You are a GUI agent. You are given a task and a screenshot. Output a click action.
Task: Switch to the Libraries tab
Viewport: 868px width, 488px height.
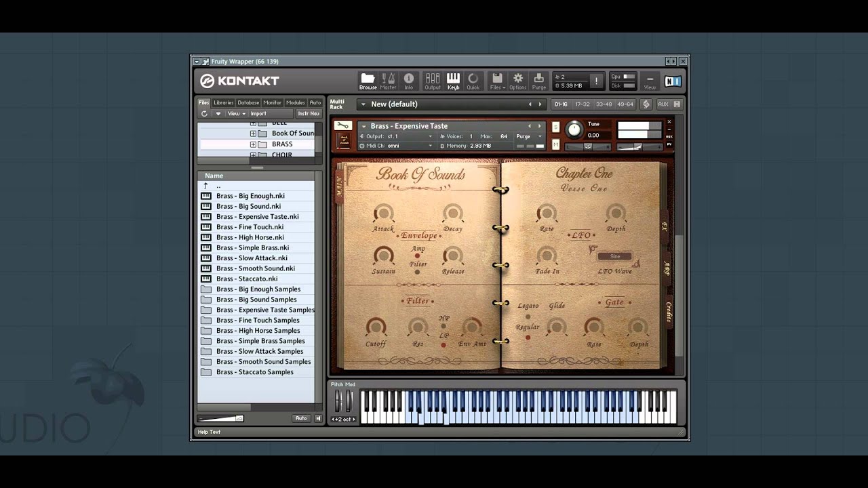(223, 103)
